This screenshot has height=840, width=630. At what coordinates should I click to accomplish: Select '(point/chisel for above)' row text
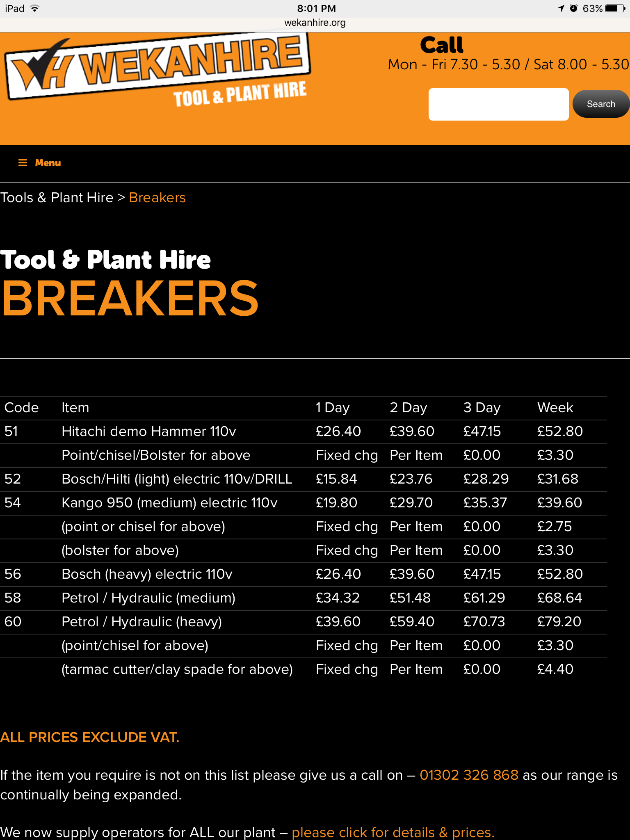tap(135, 646)
